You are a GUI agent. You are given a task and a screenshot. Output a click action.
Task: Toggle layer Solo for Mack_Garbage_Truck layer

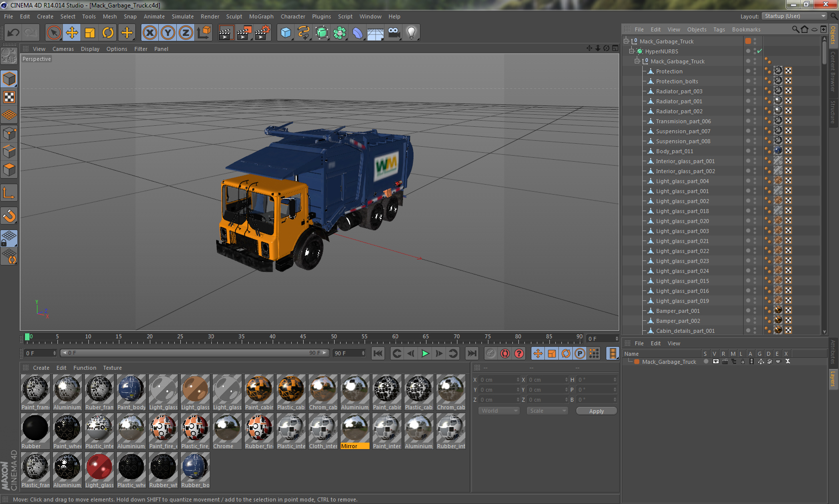(x=706, y=361)
